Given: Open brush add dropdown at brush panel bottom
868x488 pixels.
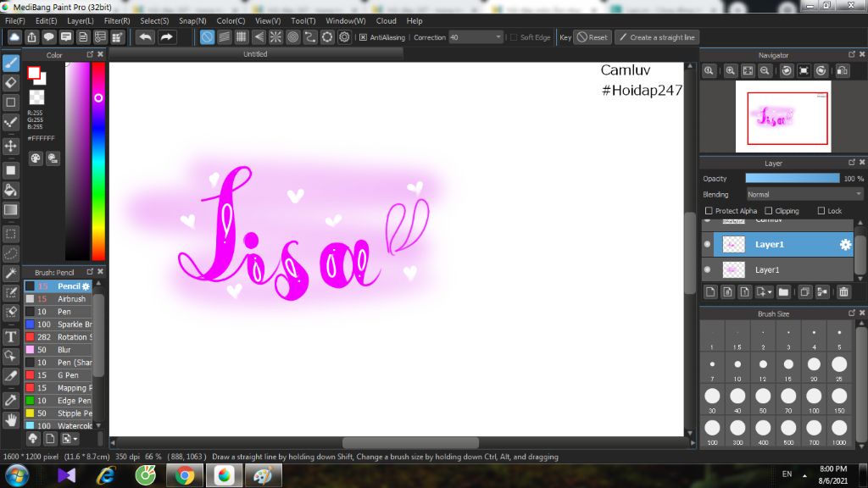Looking at the screenshot, I should coord(75,439).
